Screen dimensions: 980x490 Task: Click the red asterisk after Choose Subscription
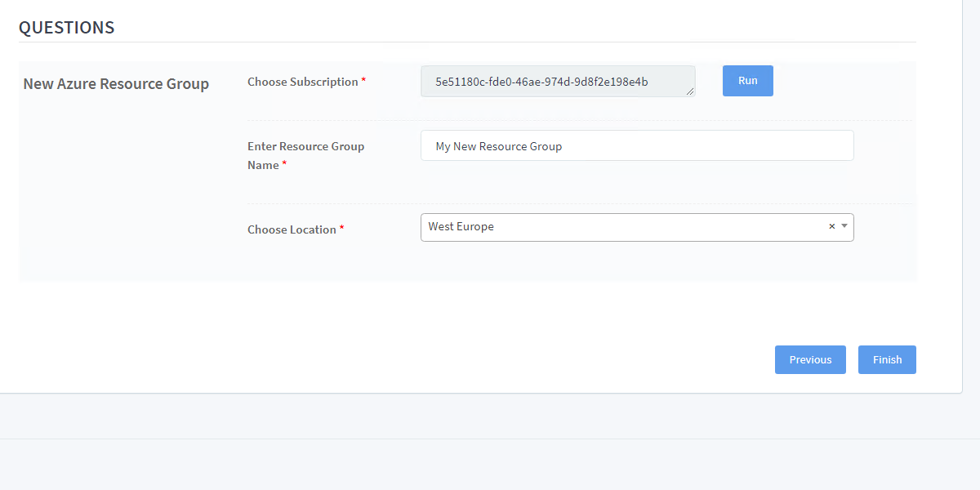[x=363, y=82]
